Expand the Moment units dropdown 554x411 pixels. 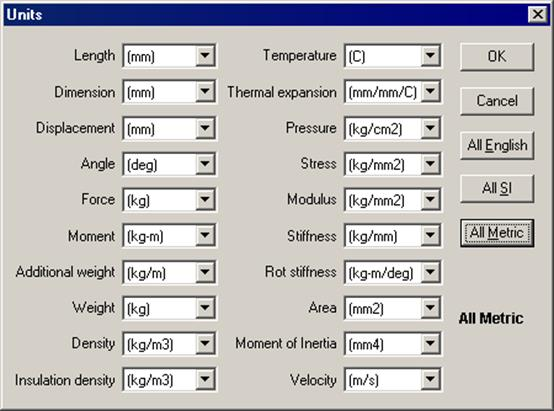click(205, 235)
